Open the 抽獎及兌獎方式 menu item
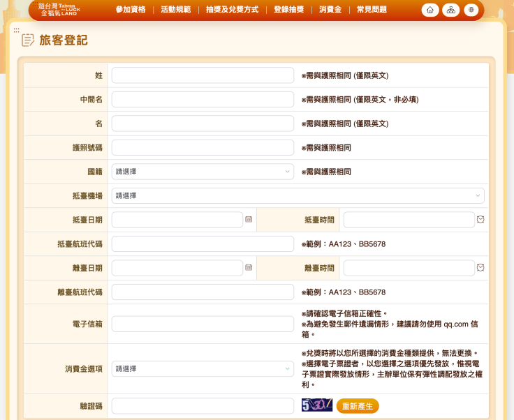Image resolution: width=514 pixels, height=420 pixels. click(x=232, y=10)
